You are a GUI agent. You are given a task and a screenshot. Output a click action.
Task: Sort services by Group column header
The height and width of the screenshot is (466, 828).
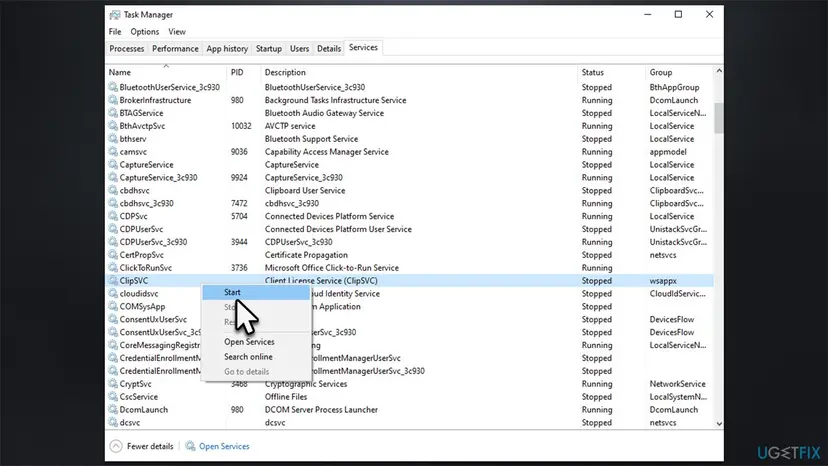coord(679,72)
